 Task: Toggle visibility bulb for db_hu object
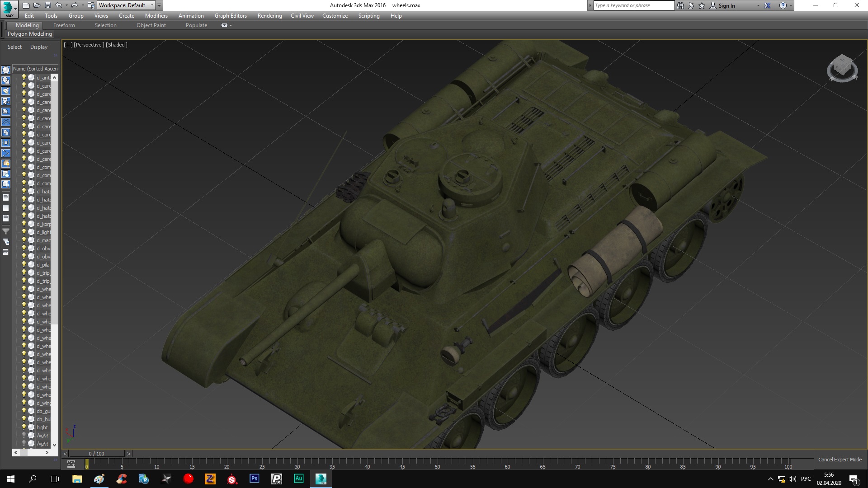(x=24, y=419)
